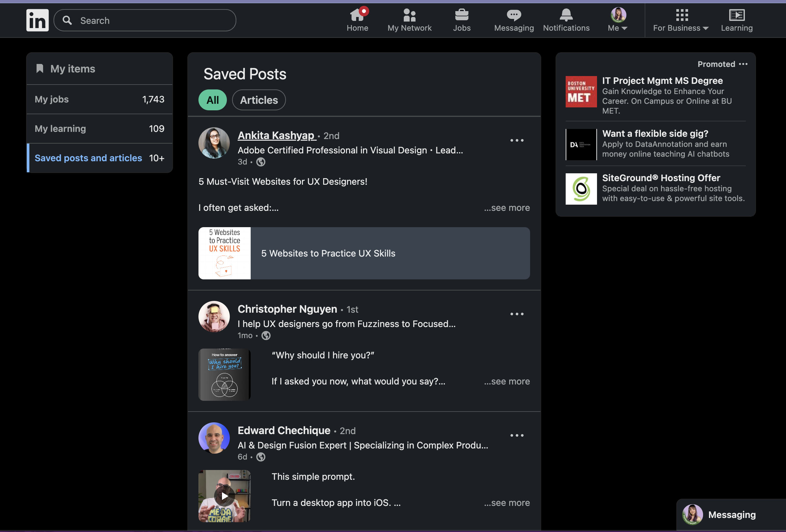Click the LinkedIn logo icon
This screenshot has width=786, height=532.
(37, 20)
